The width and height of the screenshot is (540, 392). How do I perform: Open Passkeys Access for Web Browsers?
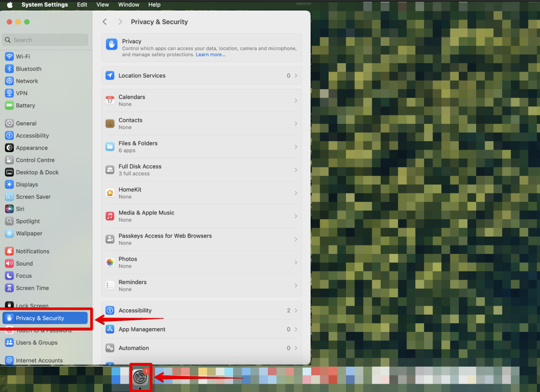[x=201, y=239]
